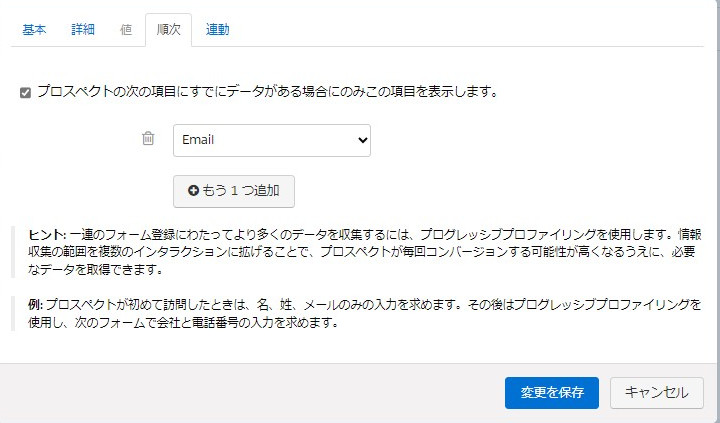Go to the 連動 tab
Viewport: 720px width, 423px height.
click(218, 29)
